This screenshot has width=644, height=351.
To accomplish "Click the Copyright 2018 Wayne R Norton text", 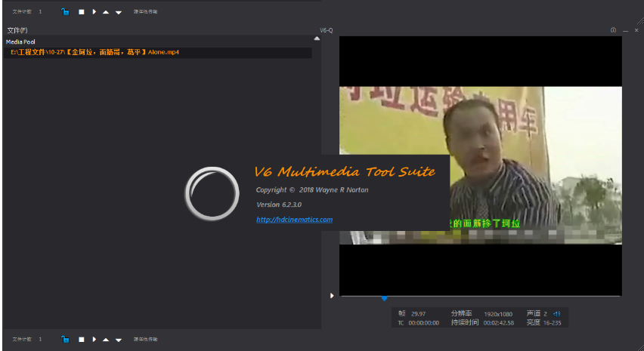I will [x=312, y=190].
